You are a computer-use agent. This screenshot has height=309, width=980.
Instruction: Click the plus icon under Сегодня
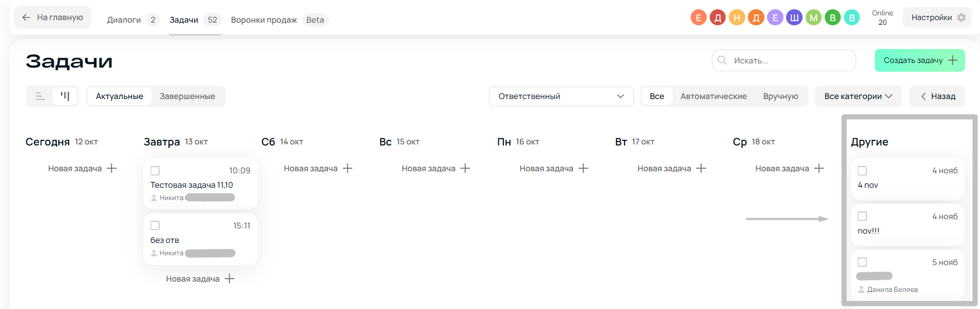112,168
